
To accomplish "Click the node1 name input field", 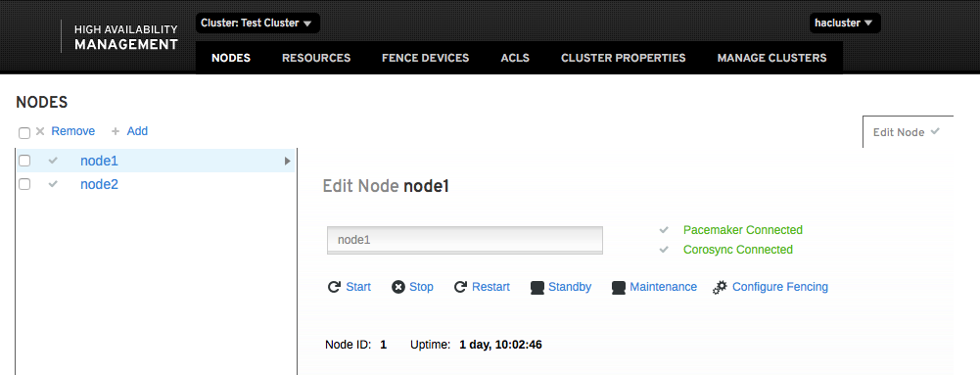I will tap(465, 240).
